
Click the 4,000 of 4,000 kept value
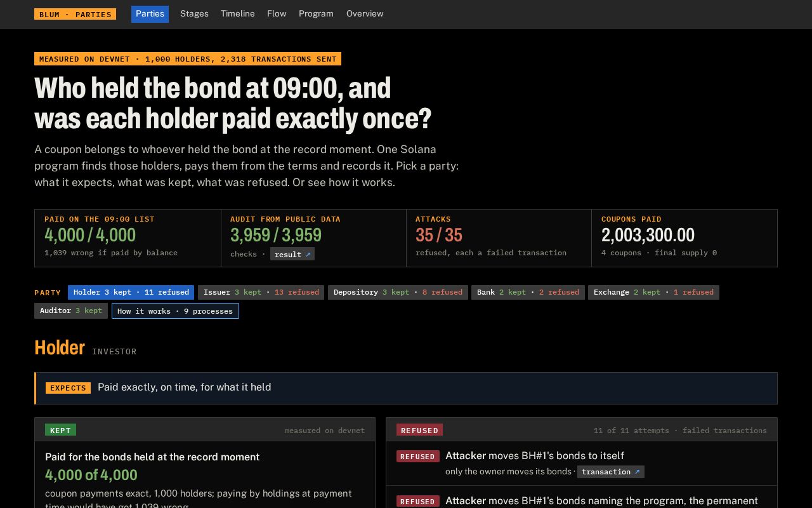[x=91, y=475]
